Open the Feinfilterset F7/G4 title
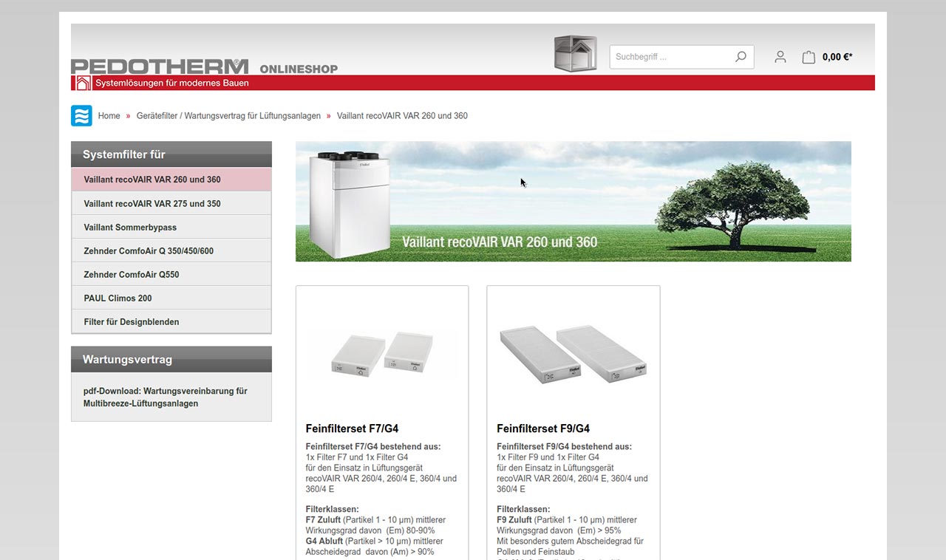This screenshot has height=560, width=946. pyautogui.click(x=353, y=428)
